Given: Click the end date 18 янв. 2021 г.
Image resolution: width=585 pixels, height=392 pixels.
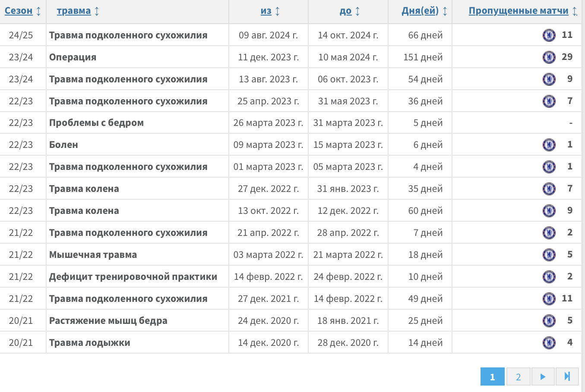Looking at the screenshot, I should 348,320.
